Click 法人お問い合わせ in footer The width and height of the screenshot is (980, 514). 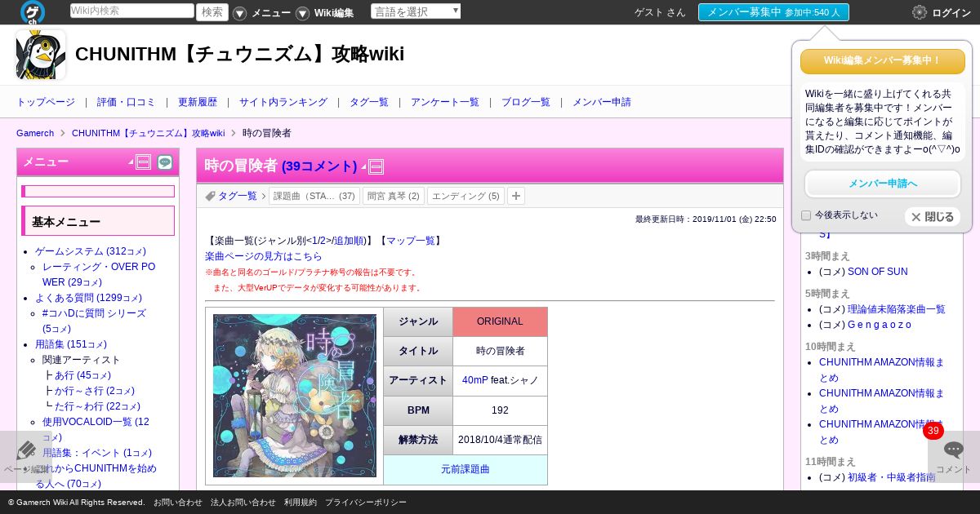[x=243, y=503]
